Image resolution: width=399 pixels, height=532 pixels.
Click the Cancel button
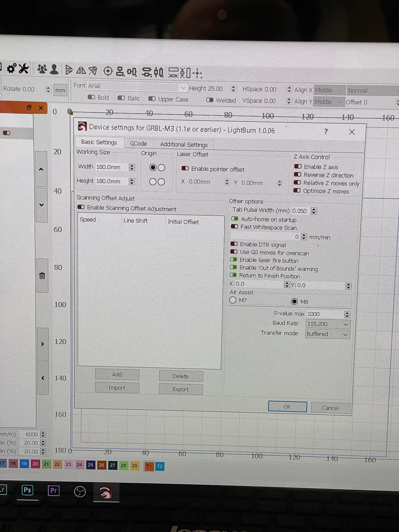(x=330, y=408)
